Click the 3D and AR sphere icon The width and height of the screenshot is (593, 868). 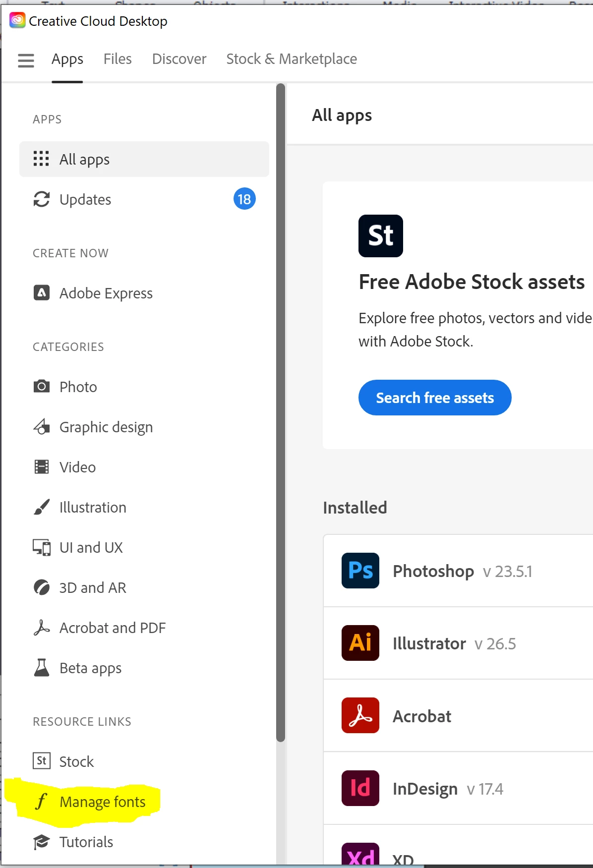tap(42, 587)
